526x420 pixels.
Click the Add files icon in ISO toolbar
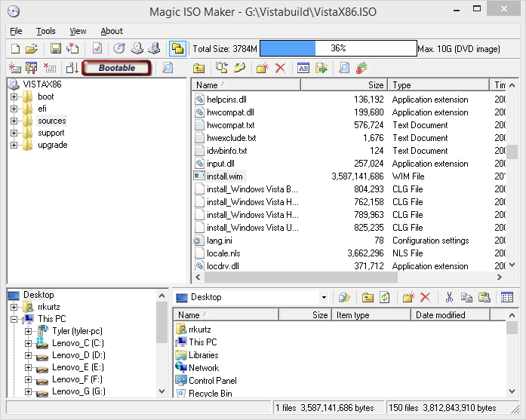click(x=221, y=69)
